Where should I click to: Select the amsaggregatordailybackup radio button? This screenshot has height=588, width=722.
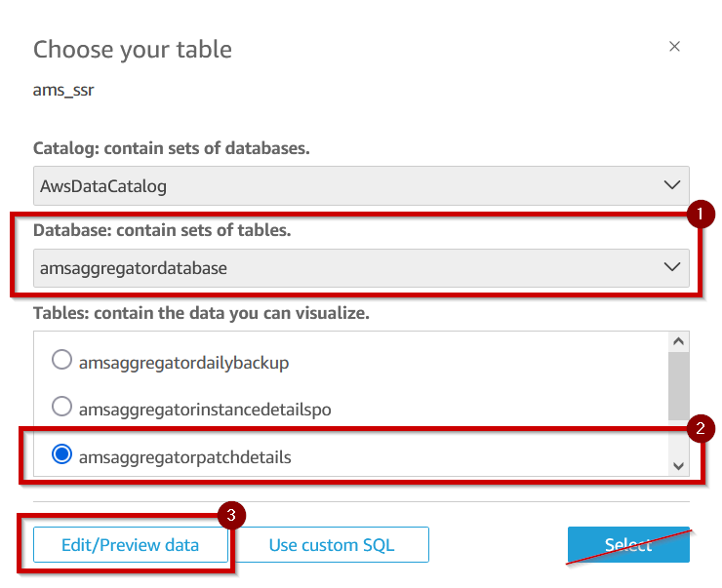tap(61, 360)
